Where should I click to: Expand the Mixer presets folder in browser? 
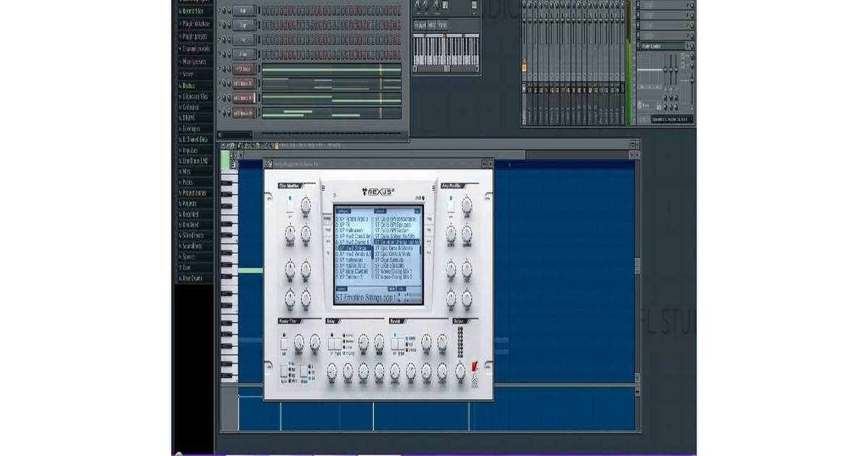click(194, 62)
